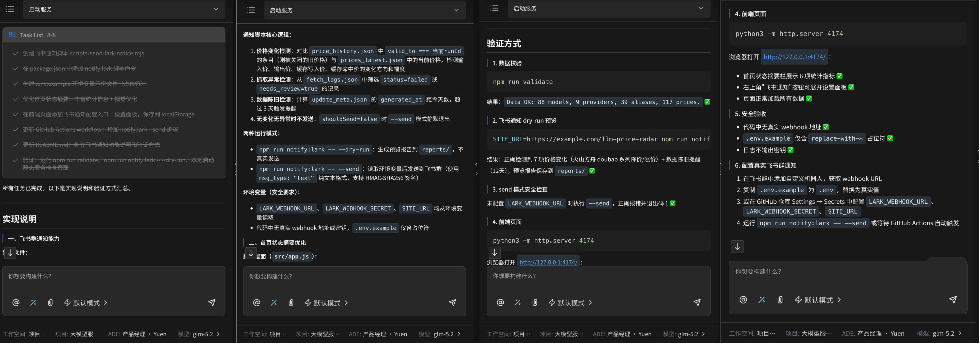
Task: Click the 实现说明 heading
Action: pos(19,219)
